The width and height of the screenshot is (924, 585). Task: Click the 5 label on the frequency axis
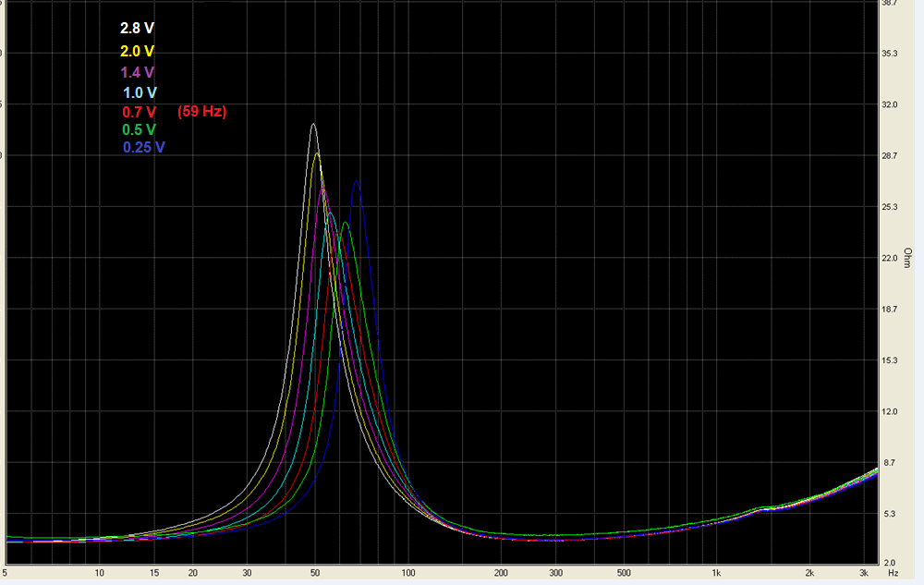point(5,573)
